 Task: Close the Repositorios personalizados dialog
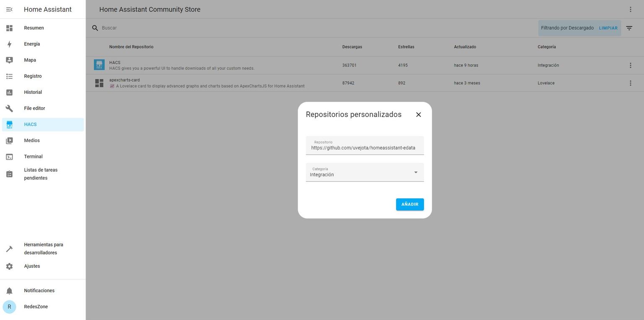click(418, 114)
